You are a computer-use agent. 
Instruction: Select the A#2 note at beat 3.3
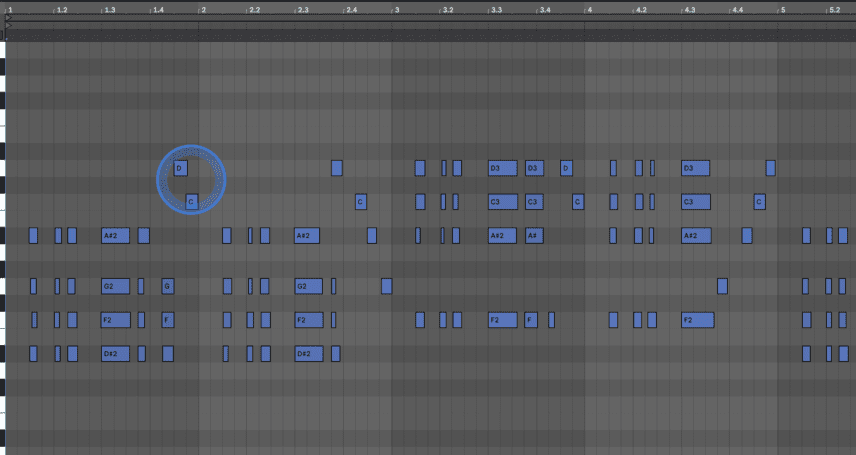click(503, 235)
